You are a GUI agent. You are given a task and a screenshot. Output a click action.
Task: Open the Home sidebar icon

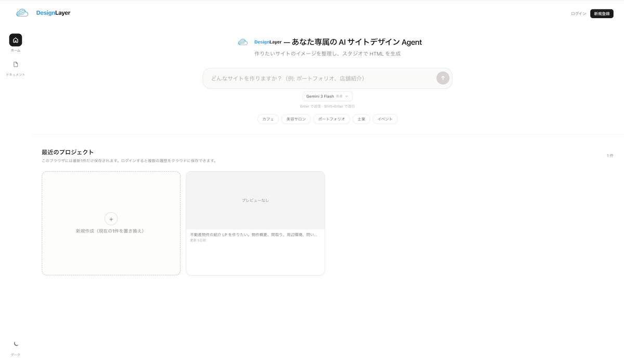tap(16, 40)
